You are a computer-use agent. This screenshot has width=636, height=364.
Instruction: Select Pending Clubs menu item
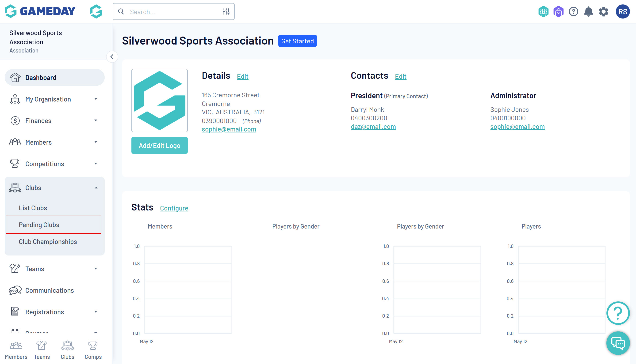(x=39, y=225)
